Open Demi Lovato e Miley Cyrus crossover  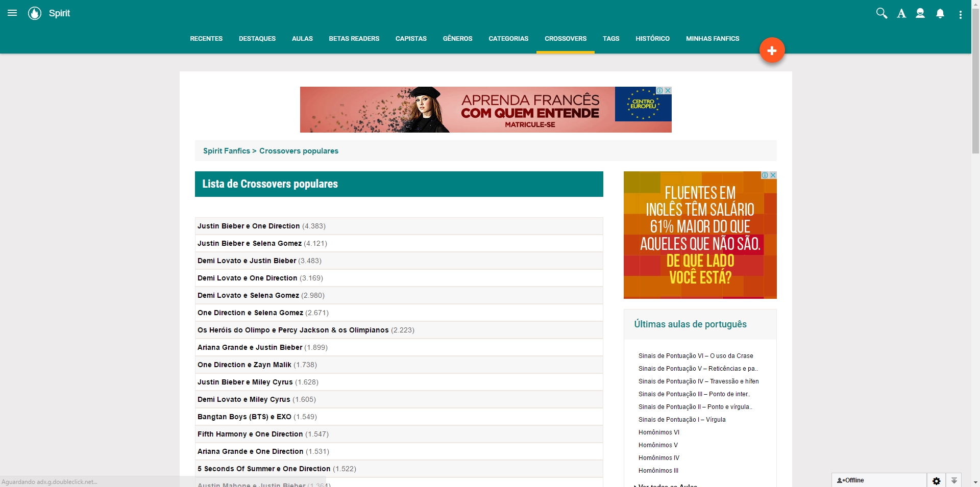tap(243, 399)
